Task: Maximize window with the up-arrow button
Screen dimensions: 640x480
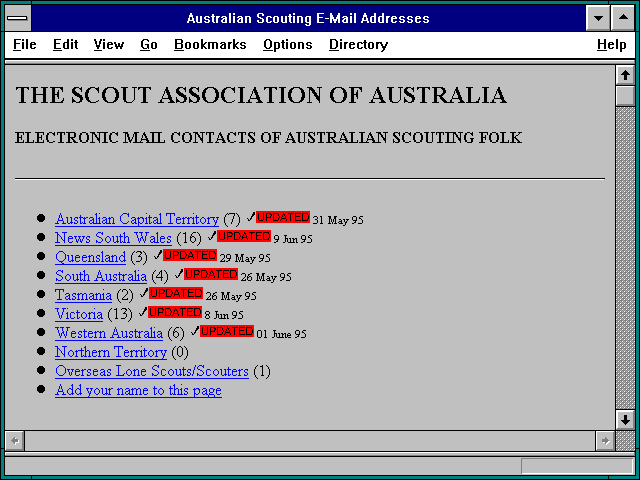Action: pos(623,18)
